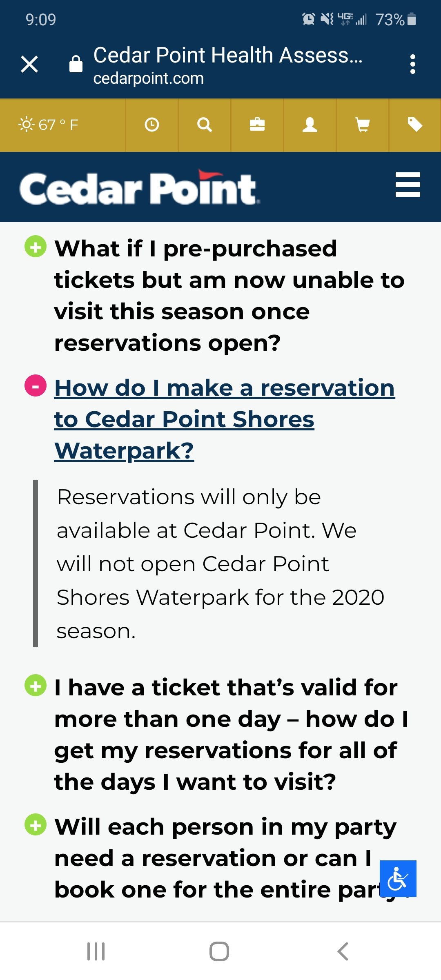441x980 pixels.
Task: Collapse the Shores Waterpark reservation answer
Action: pyautogui.click(x=36, y=385)
